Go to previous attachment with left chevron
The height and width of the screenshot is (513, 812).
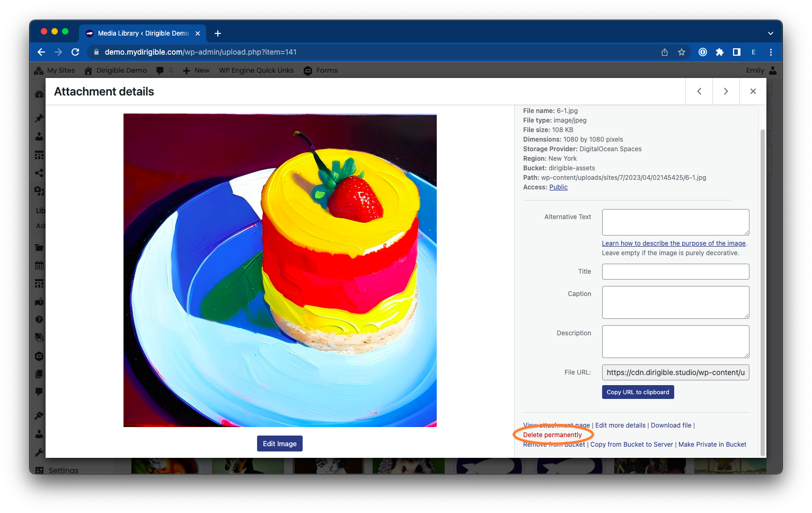click(x=699, y=91)
